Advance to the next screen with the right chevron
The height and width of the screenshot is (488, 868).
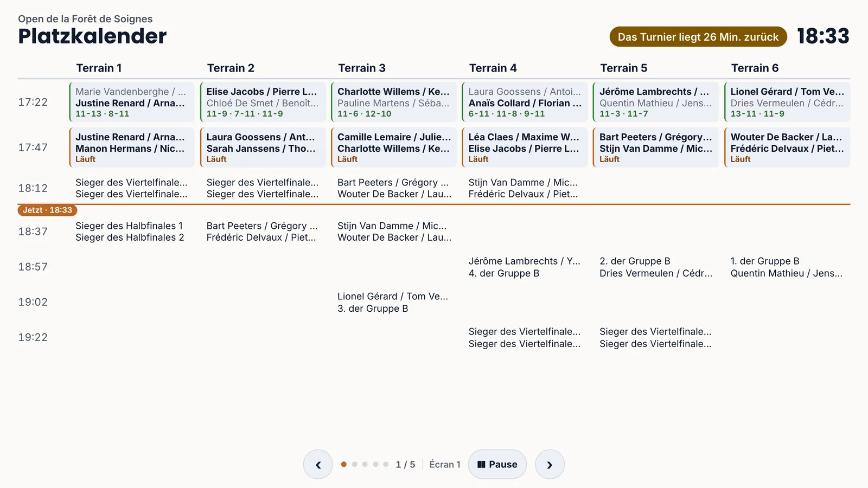tap(550, 464)
